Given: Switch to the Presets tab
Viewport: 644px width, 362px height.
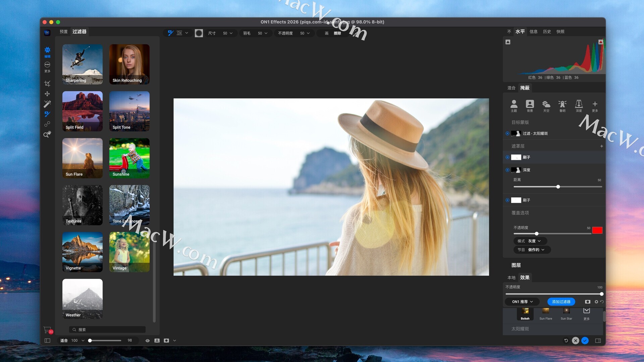Looking at the screenshot, I should tap(63, 32).
